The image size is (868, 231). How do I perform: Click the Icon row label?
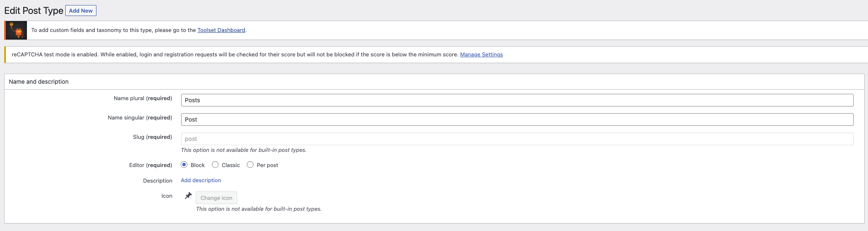[167, 196]
